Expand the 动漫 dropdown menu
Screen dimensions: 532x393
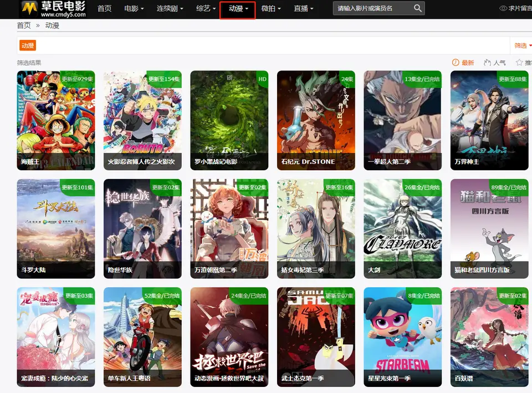[238, 9]
